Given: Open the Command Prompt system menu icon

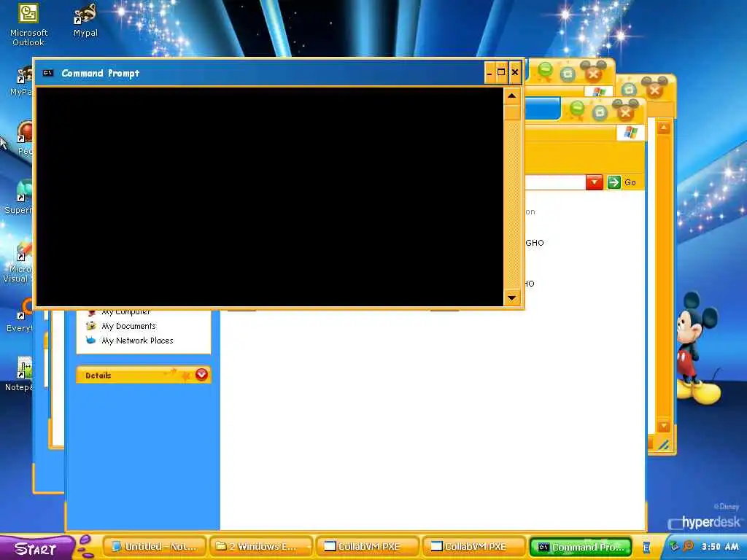Looking at the screenshot, I should (x=48, y=73).
